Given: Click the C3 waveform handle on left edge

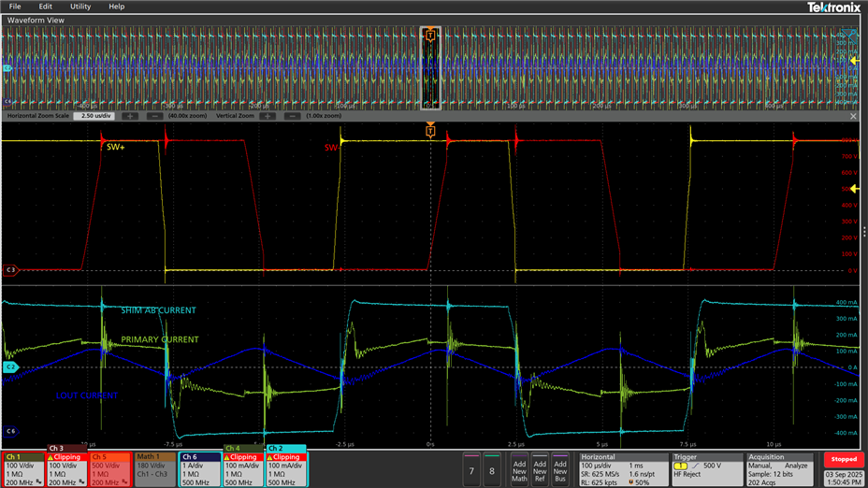Looking at the screenshot, I should click(10, 270).
